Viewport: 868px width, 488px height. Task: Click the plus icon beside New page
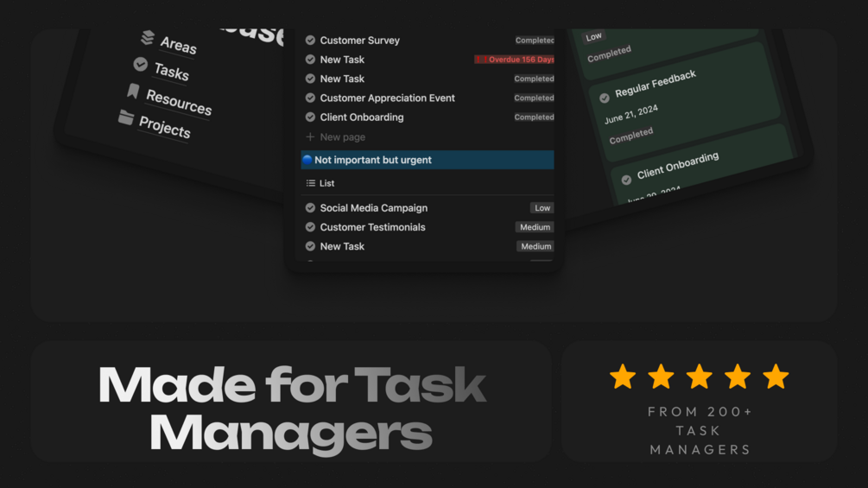pyautogui.click(x=310, y=136)
